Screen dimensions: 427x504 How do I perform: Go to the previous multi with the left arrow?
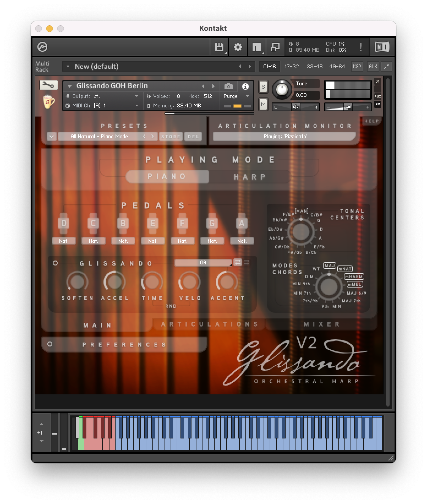click(x=240, y=66)
